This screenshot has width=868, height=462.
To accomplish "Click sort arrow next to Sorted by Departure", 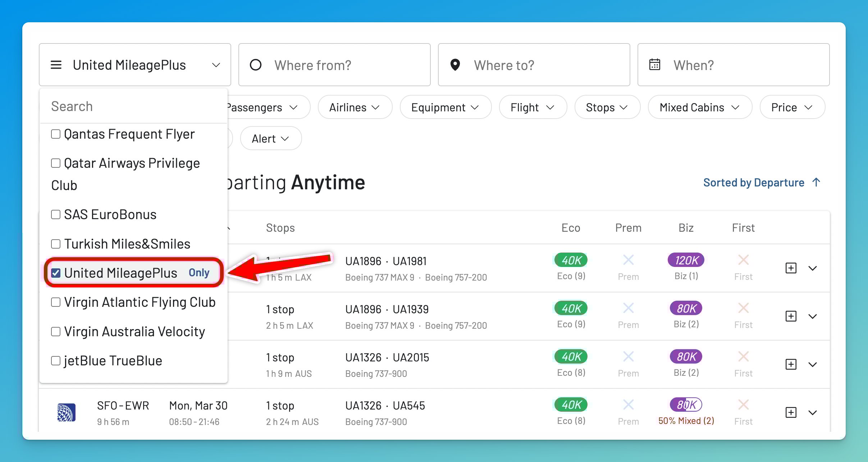I will click(x=816, y=183).
